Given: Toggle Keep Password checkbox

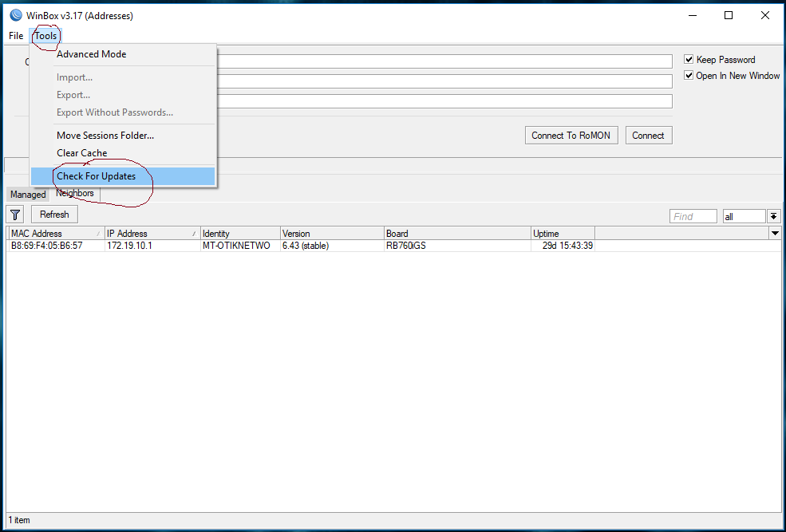Looking at the screenshot, I should click(689, 60).
